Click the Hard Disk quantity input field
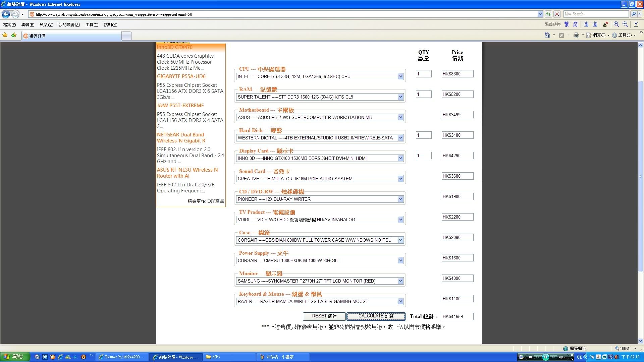Screen dimensions: 644x362 [424, 135]
